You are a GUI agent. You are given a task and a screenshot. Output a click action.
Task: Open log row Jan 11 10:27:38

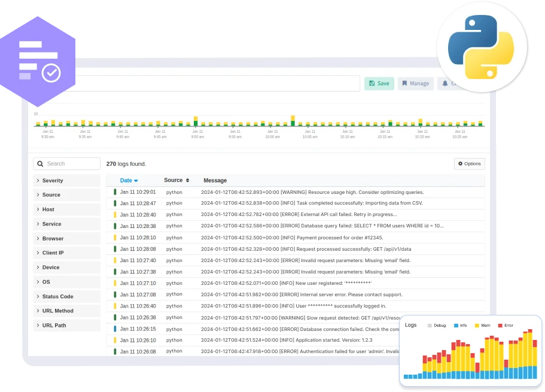point(296,272)
